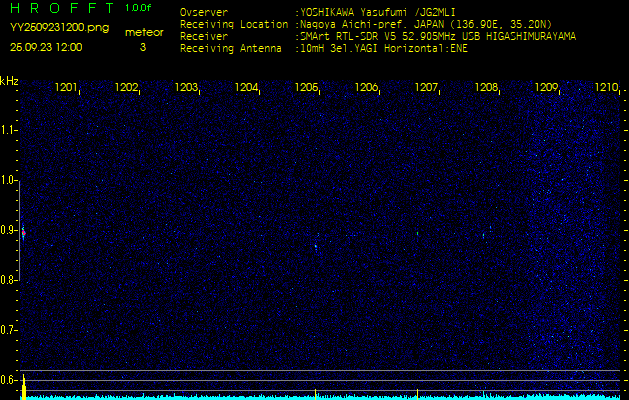Click the yellow meteor label
This screenshot has width=629, height=400.
[142, 32]
